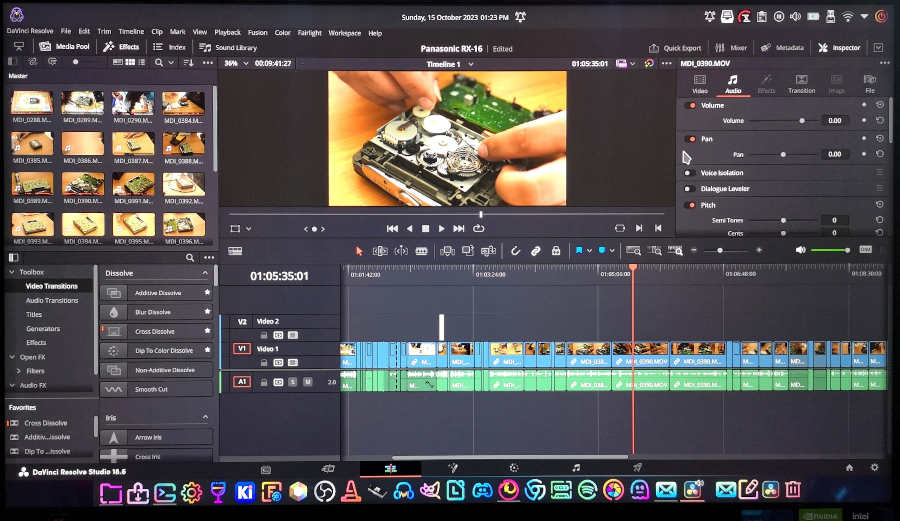
Task: Stop playback in the viewer
Action: tap(425, 228)
